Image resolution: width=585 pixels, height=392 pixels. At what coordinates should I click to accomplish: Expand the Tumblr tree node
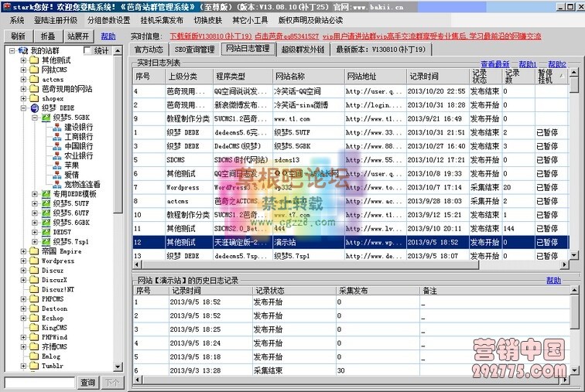click(23, 366)
